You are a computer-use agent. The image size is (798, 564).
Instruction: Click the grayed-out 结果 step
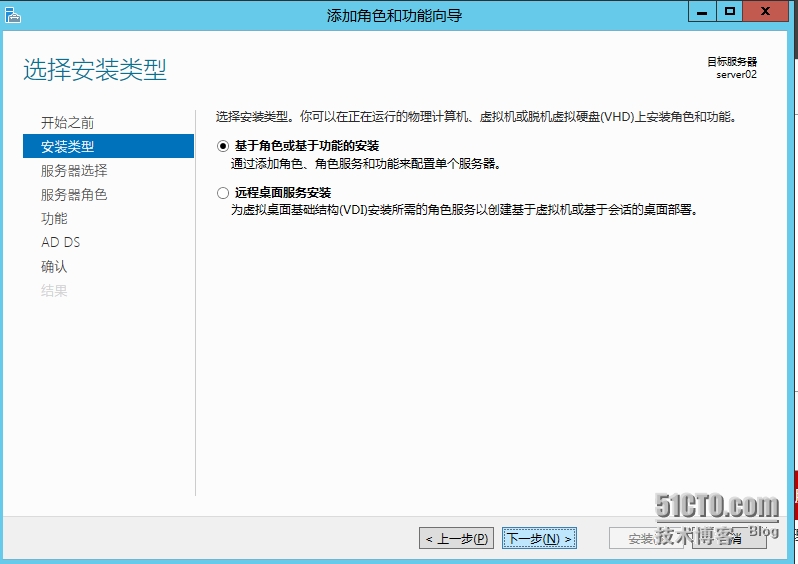(54, 291)
